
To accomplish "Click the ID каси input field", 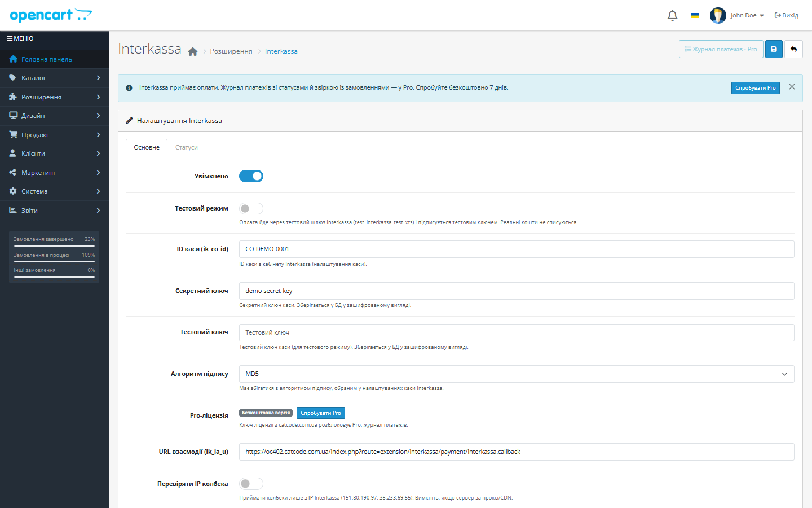I will tap(517, 249).
